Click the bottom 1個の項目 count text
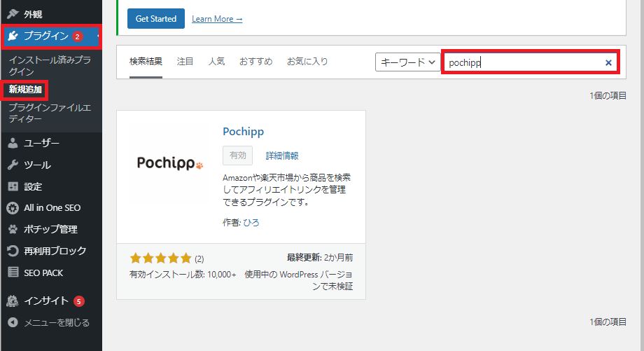 coord(608,322)
